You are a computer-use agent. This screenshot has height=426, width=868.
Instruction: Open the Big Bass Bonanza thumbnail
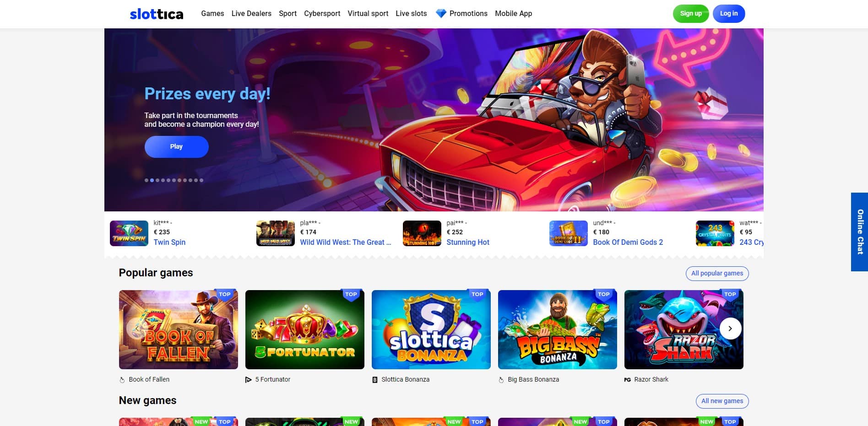click(x=558, y=329)
